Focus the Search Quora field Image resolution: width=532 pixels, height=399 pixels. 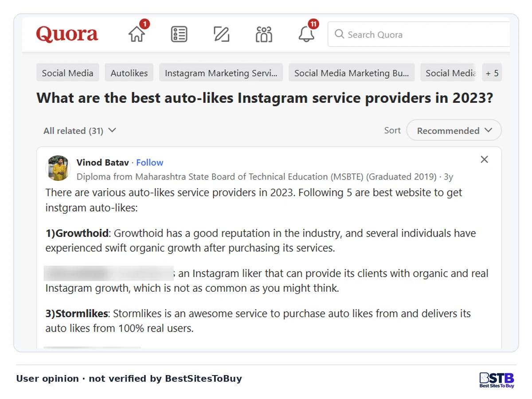click(x=419, y=35)
